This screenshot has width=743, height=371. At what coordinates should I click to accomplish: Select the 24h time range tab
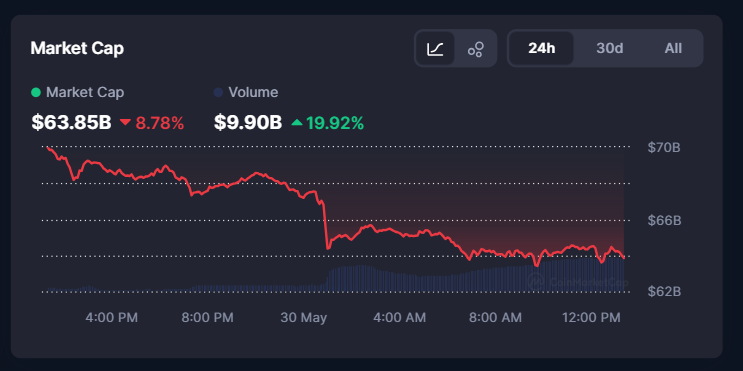click(542, 48)
